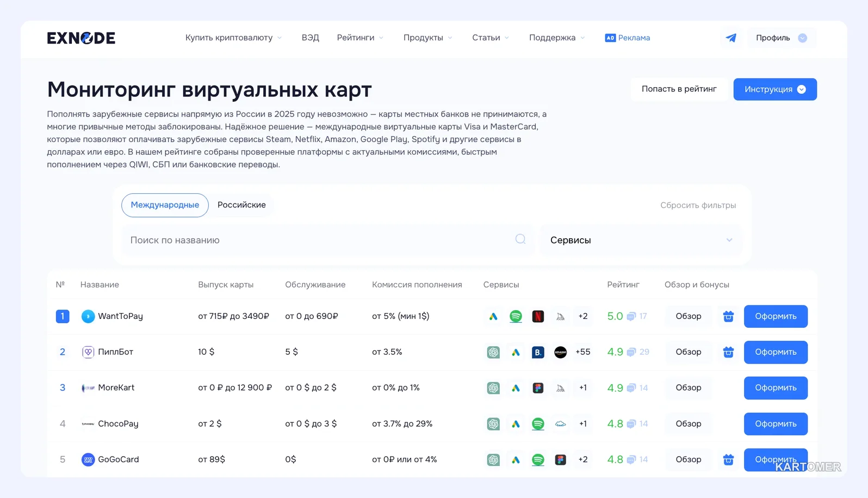
Task: Click the Midjourney sailboat icon in WantToPay row
Action: (560, 316)
